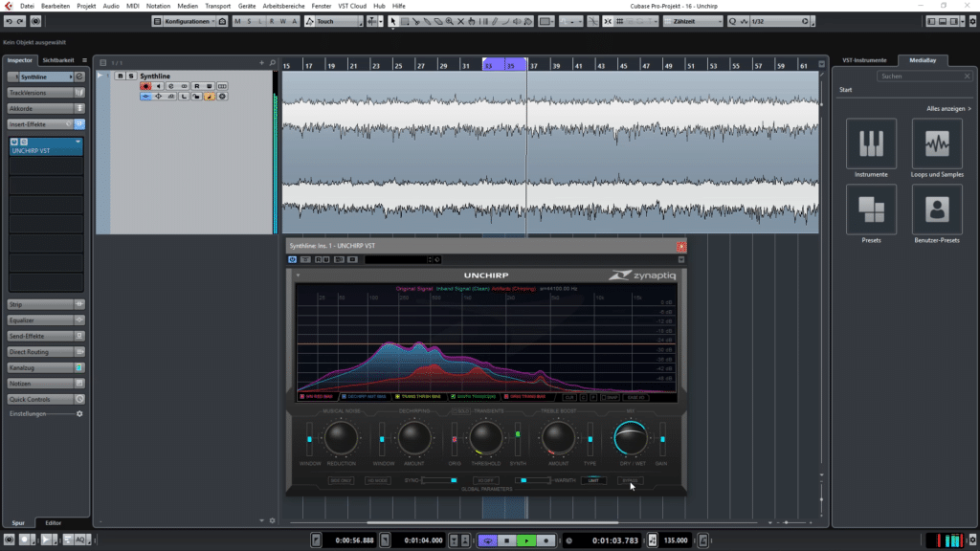Open the Projekt menu
Image resolution: width=980 pixels, height=551 pixels.
coord(86,6)
